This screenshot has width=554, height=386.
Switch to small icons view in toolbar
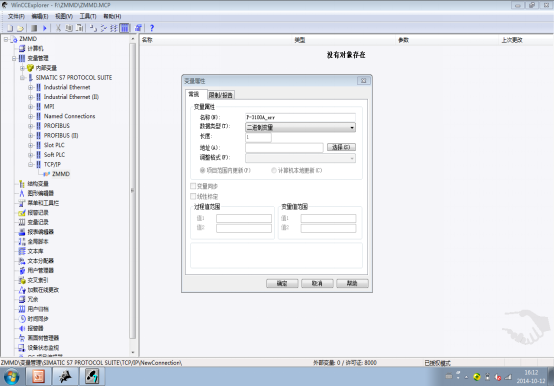click(103, 28)
